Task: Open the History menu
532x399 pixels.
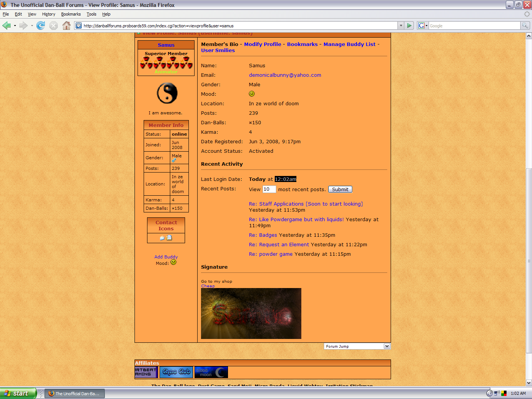Action: coord(49,14)
